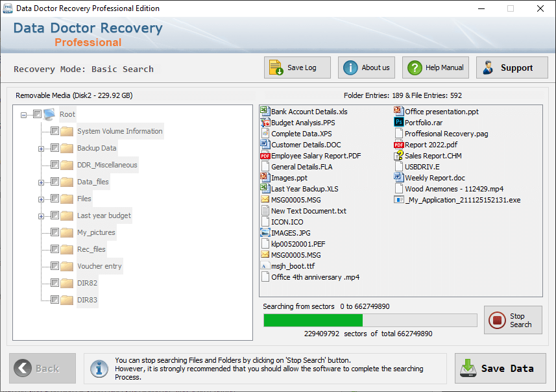
Task: Check the Last year budget checkbox
Action: click(x=54, y=215)
